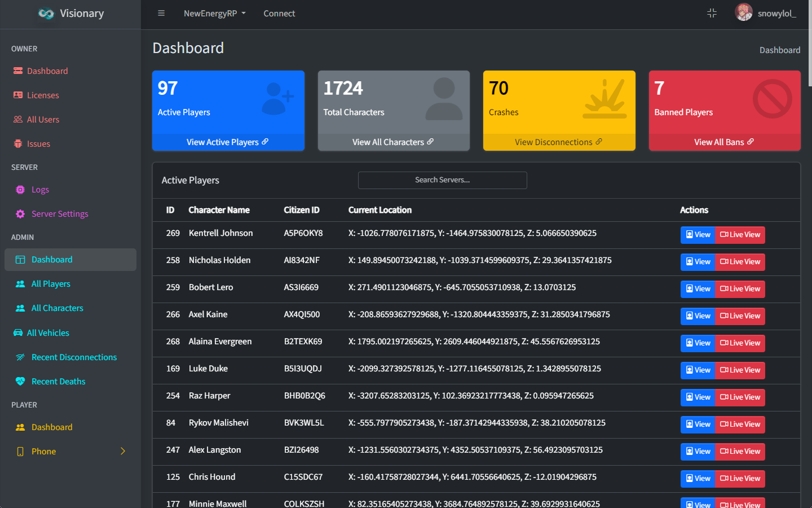The height and width of the screenshot is (508, 812).
Task: Click Live View for Nicholas Holden
Action: pyautogui.click(x=740, y=262)
